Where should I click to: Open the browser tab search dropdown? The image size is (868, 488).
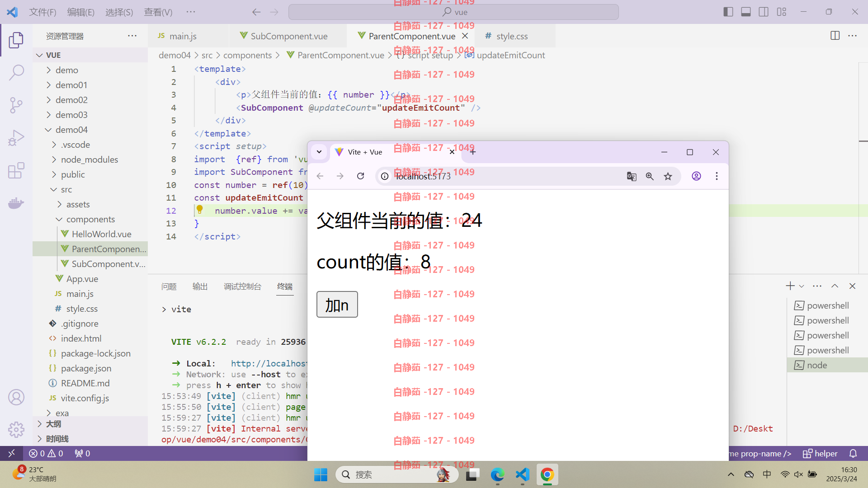[x=319, y=152]
